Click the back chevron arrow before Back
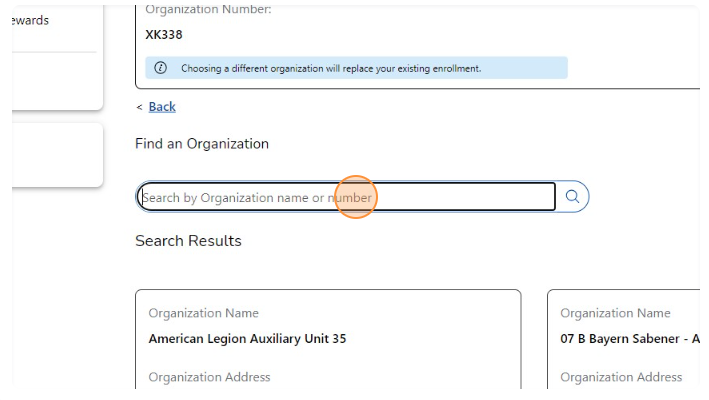Screen dimensions: 709x400 (x=139, y=107)
